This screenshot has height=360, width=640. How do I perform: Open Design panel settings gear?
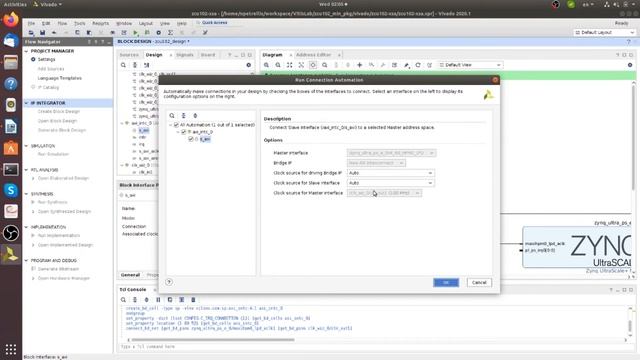[249, 65]
